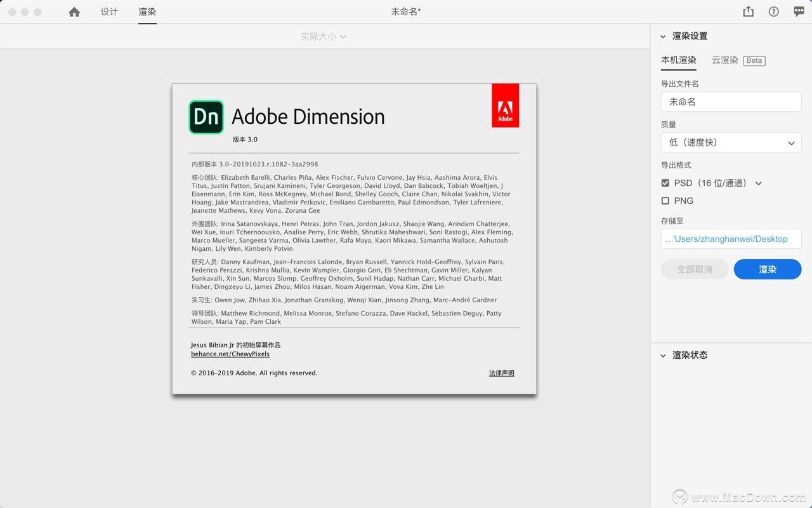The image size is (812, 508).
Task: Open the Home screen icon
Action: tap(74, 12)
